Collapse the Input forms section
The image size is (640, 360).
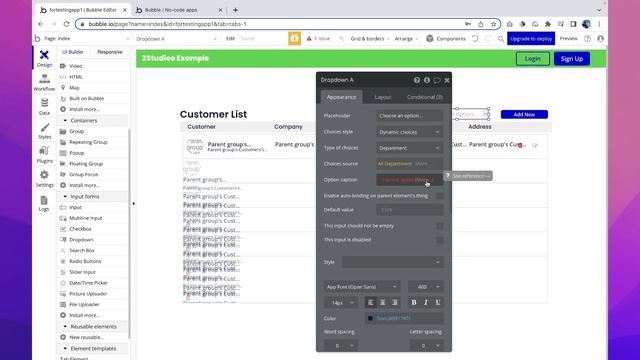coord(65,196)
